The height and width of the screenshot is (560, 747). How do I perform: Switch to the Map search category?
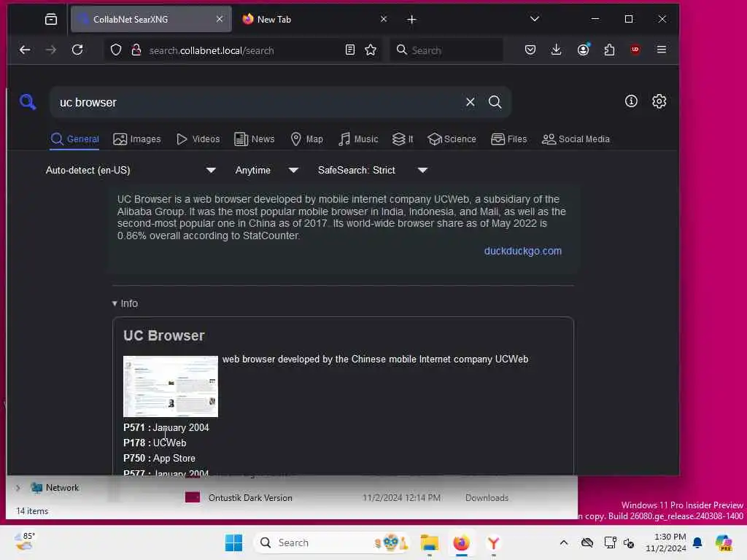coord(307,139)
